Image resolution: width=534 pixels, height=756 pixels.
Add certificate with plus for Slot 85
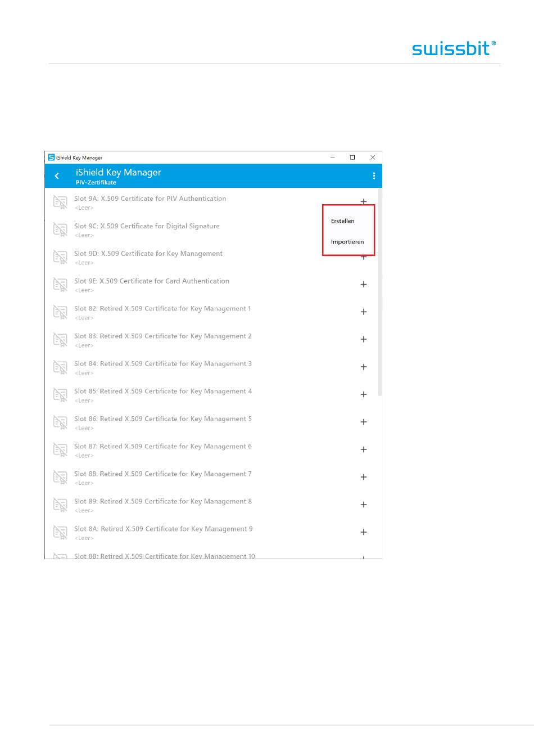tap(364, 395)
